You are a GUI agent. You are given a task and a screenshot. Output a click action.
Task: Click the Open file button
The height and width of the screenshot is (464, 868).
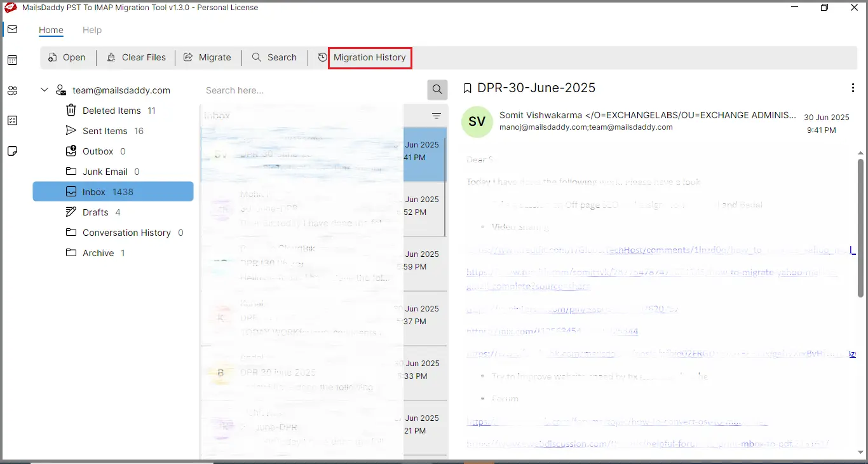click(x=67, y=57)
